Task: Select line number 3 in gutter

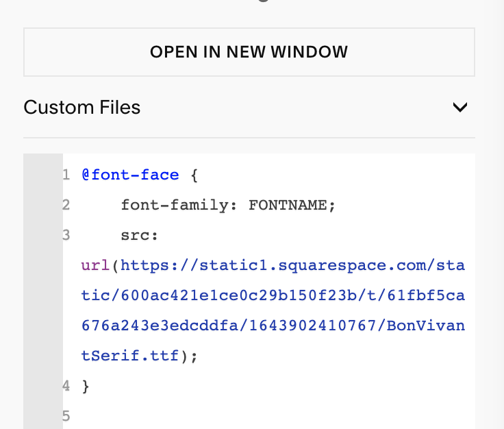Action: (x=66, y=235)
